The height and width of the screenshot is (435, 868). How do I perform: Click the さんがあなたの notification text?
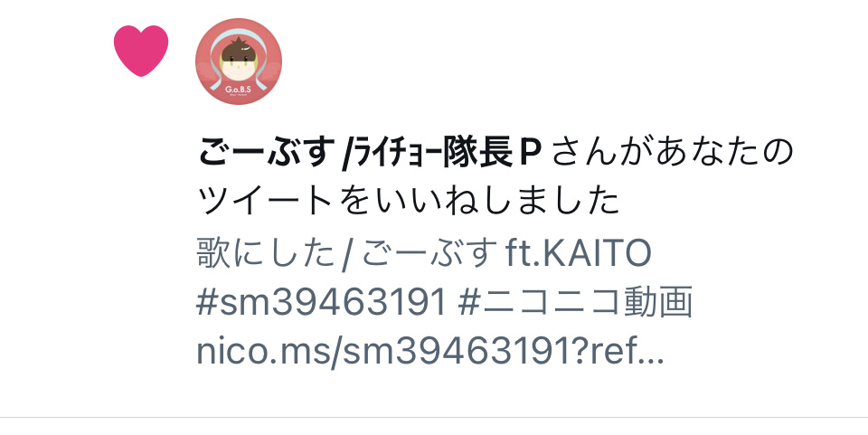click(673, 153)
